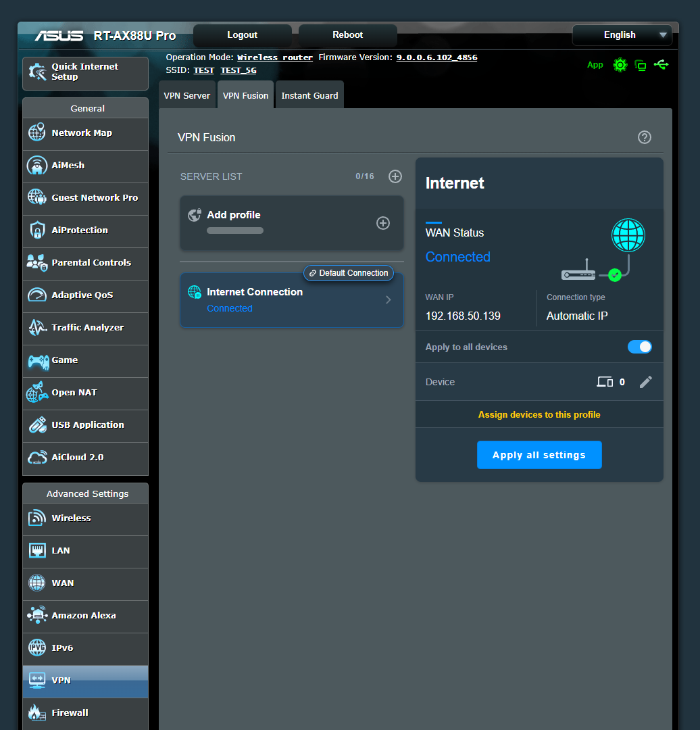Click the network clients status icon
The width and height of the screenshot is (700, 730).
[641, 65]
